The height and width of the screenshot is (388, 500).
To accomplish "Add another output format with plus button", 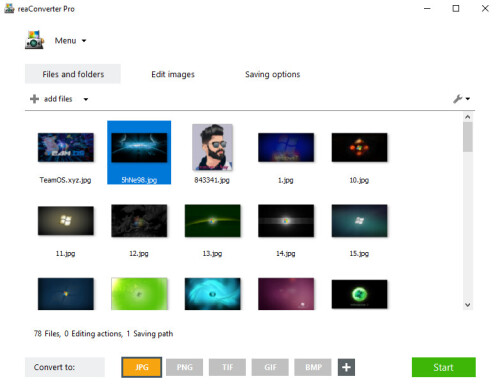I will coord(346,367).
